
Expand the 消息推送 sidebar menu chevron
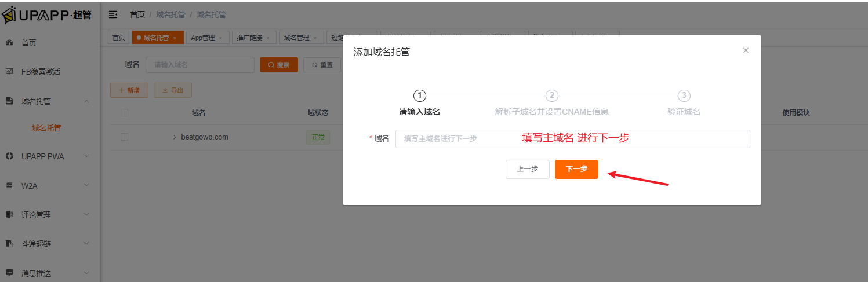point(86,273)
